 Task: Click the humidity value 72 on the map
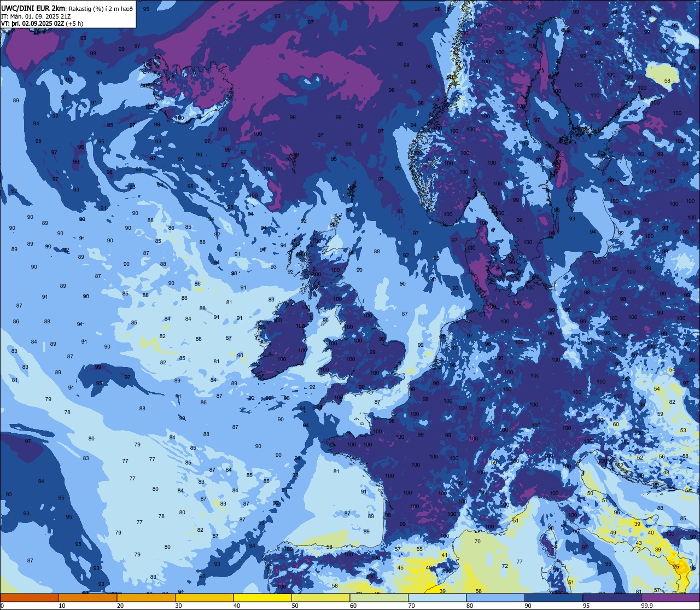point(505,566)
